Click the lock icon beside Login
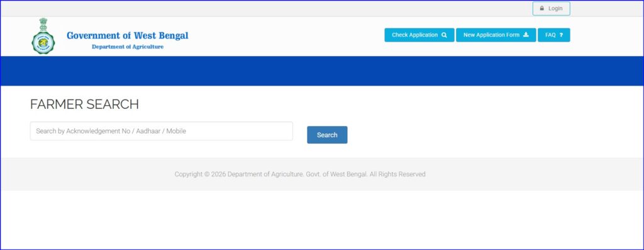The width and height of the screenshot is (644, 250). (x=541, y=9)
